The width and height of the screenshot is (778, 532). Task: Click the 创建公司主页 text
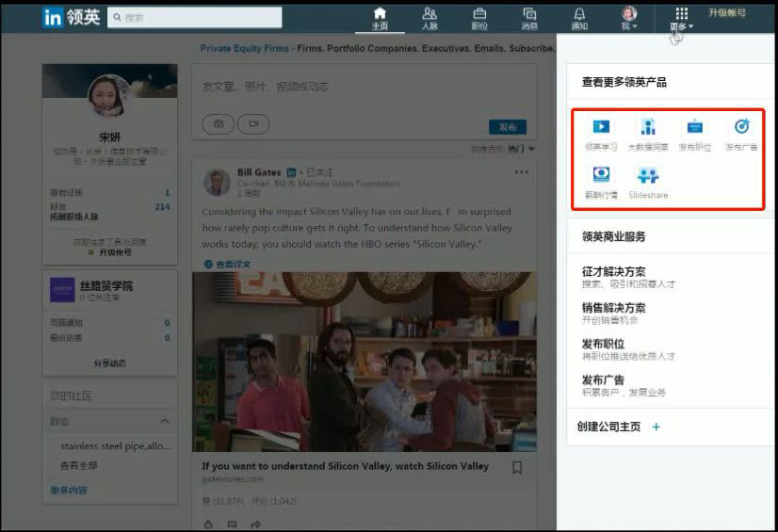pyautogui.click(x=608, y=427)
